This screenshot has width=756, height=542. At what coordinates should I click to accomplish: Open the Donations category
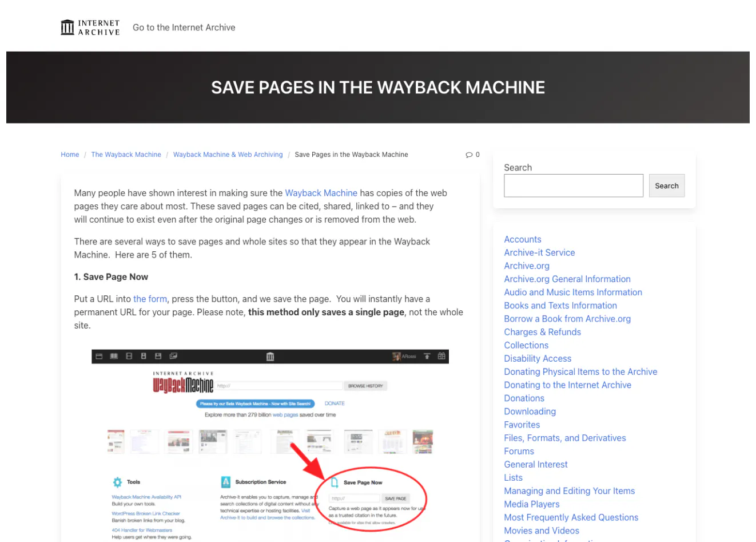(x=524, y=398)
